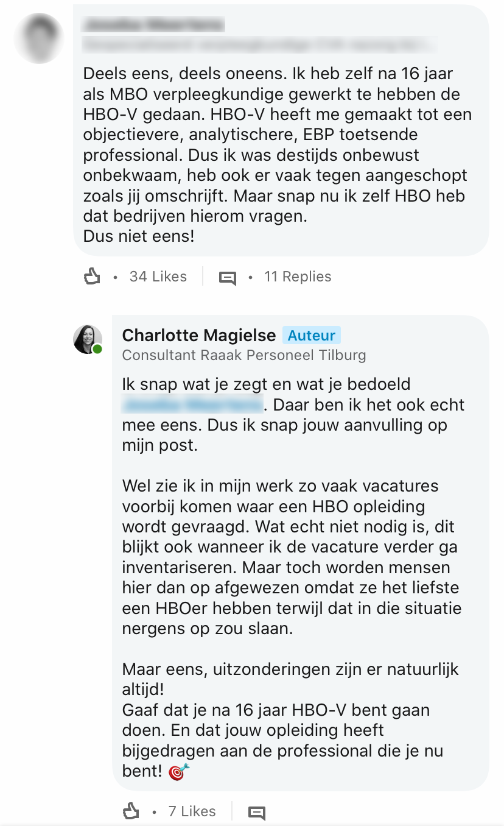Click the blurred headline under top commenter name
Image resolution: width=504 pixels, height=826 pixels.
259,44
